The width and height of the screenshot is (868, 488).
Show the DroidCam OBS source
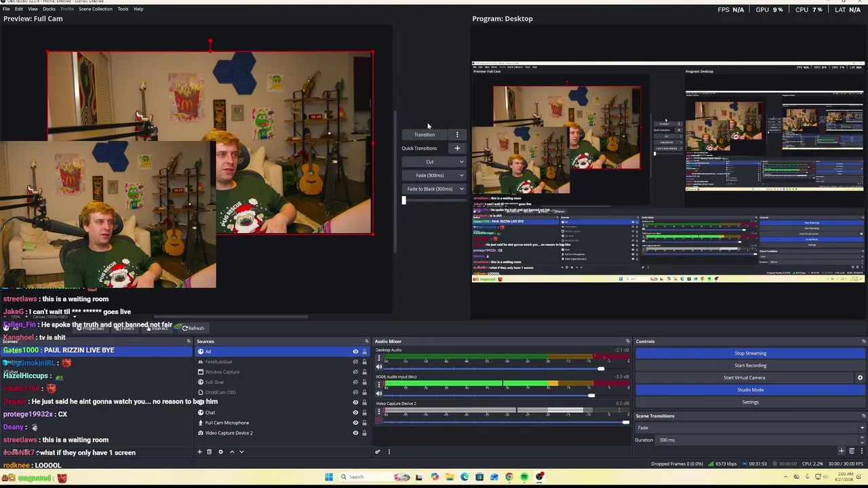click(355, 392)
